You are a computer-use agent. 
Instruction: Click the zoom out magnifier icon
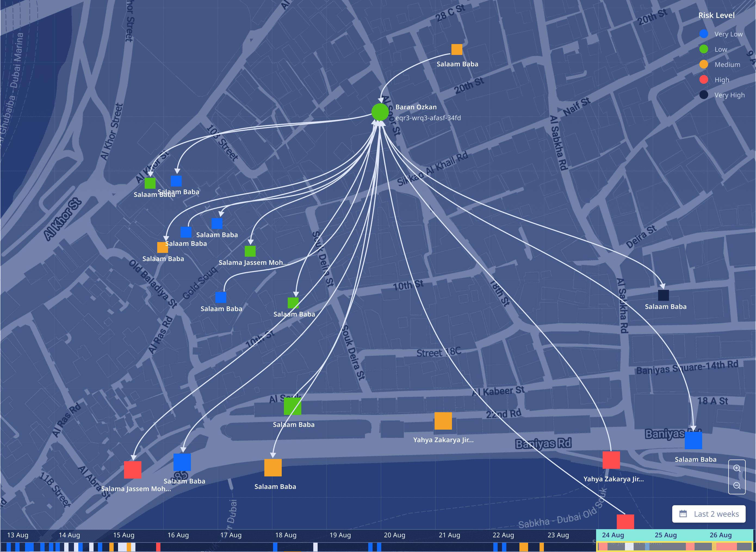[737, 486]
